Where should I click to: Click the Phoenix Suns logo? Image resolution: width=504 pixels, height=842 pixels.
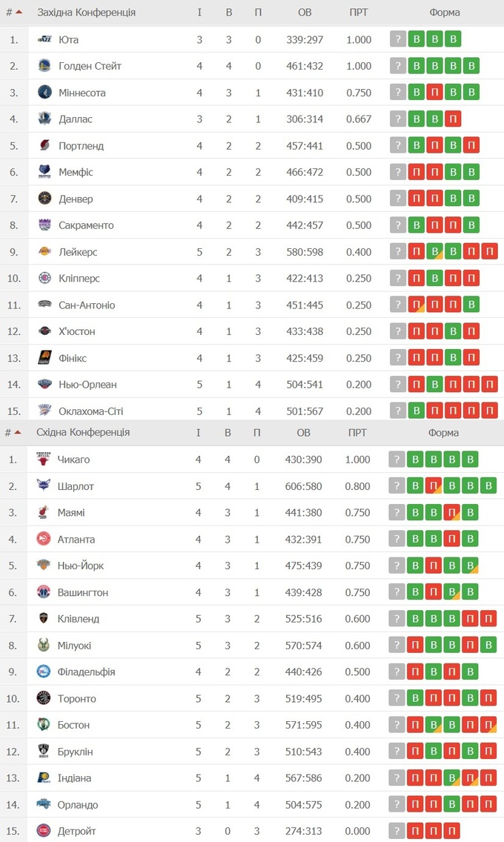pos(45,358)
